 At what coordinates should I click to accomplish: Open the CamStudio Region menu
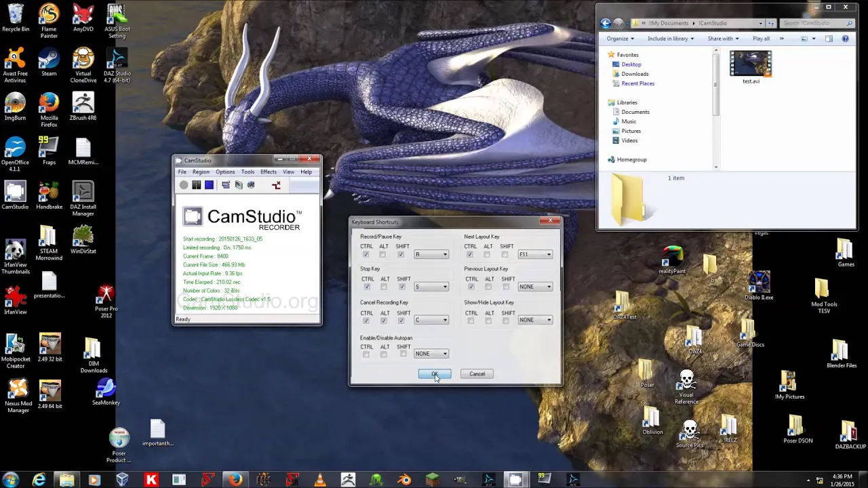(x=201, y=172)
